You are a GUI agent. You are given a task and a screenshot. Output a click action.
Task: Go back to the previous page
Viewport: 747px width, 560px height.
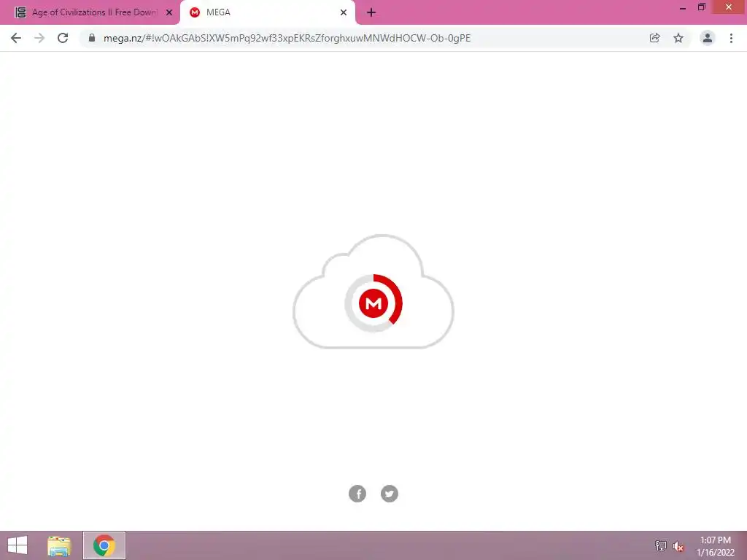[x=16, y=38]
